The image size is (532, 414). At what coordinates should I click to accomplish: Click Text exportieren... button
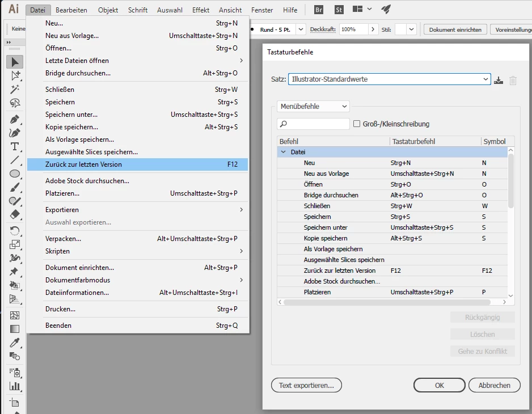click(x=306, y=385)
